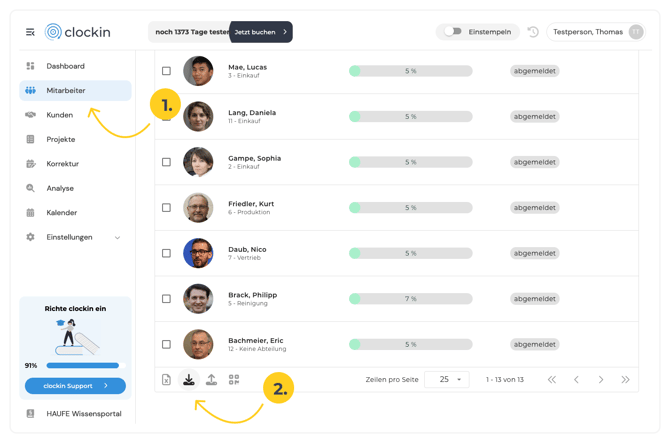Screen dimensions: 670x443
Task: Open the Zeilen pro Seite dropdown
Action: point(447,379)
